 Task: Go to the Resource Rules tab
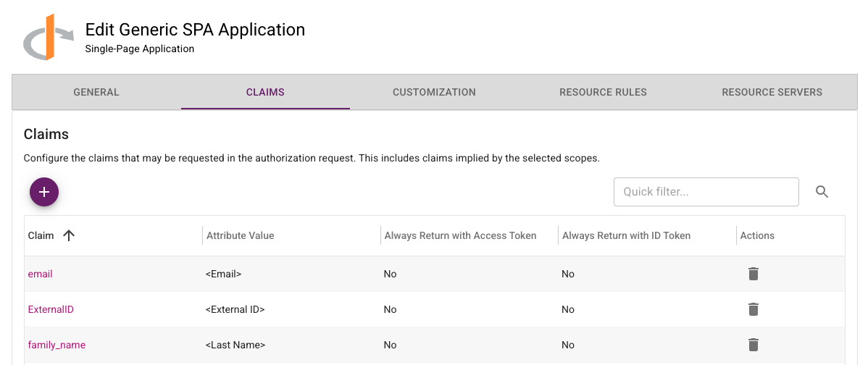603,93
